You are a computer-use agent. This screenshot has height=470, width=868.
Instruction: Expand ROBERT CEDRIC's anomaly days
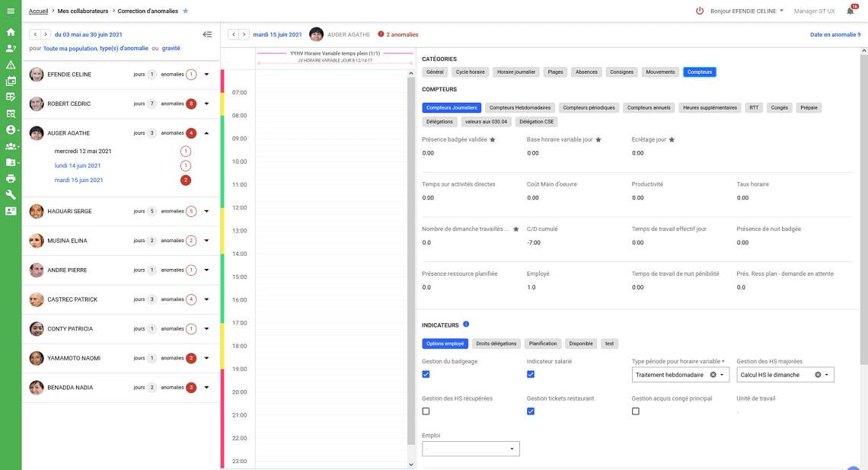pyautogui.click(x=206, y=104)
